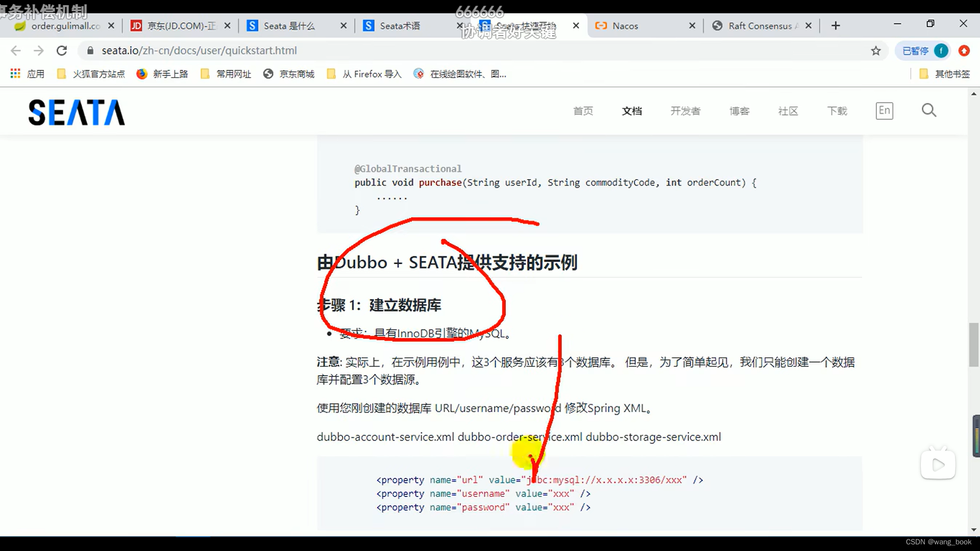The height and width of the screenshot is (551, 980).
Task: Switch site language with the En button
Action: [885, 111]
